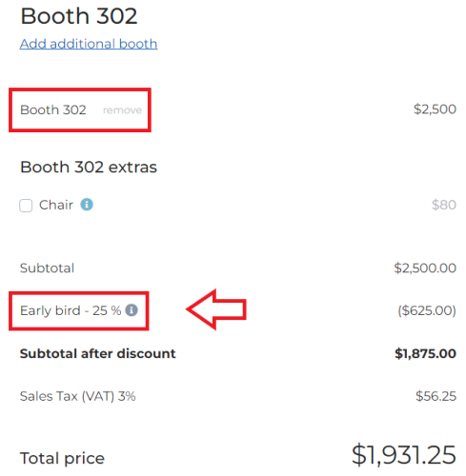Click the Booth 302 line item label
The image size is (466, 476).
(x=53, y=109)
